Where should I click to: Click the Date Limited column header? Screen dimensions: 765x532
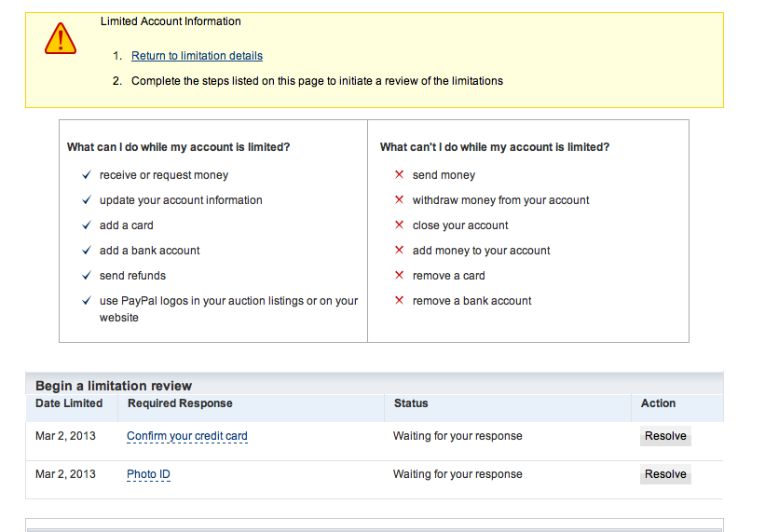[x=69, y=403]
